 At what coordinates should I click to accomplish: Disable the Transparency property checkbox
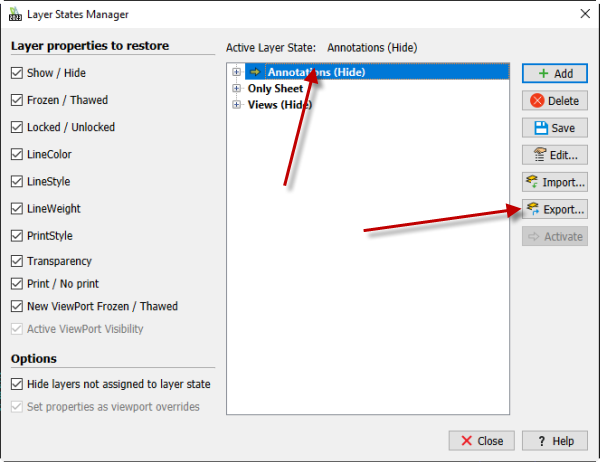(x=17, y=261)
